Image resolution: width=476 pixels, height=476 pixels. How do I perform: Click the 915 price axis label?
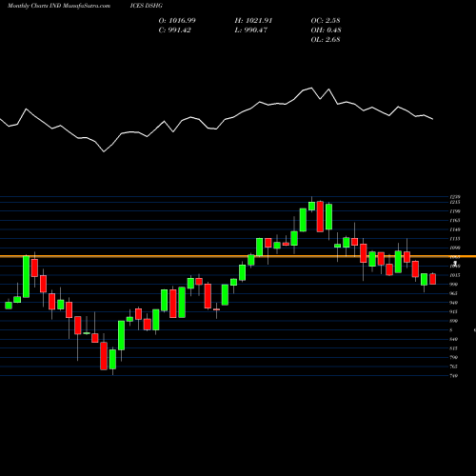pos(454,311)
